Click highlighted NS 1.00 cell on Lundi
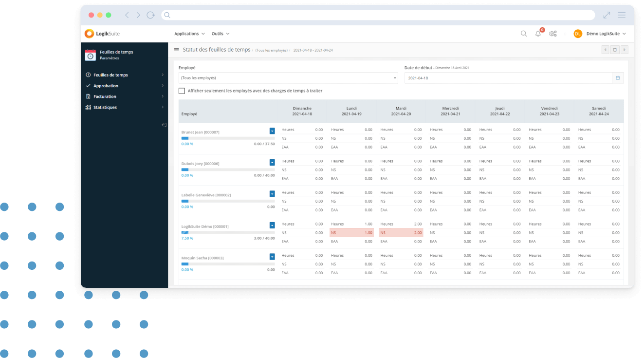The image size is (644, 358). [351, 233]
